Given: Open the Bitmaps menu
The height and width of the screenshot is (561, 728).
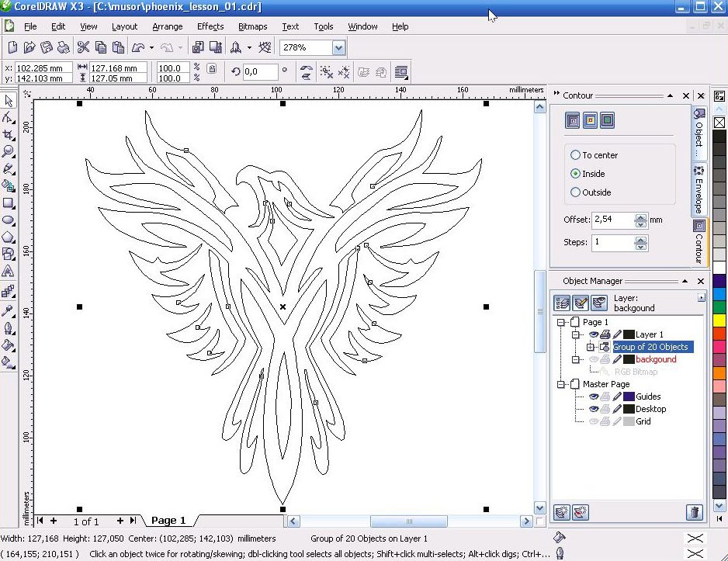Looking at the screenshot, I should pos(252,26).
